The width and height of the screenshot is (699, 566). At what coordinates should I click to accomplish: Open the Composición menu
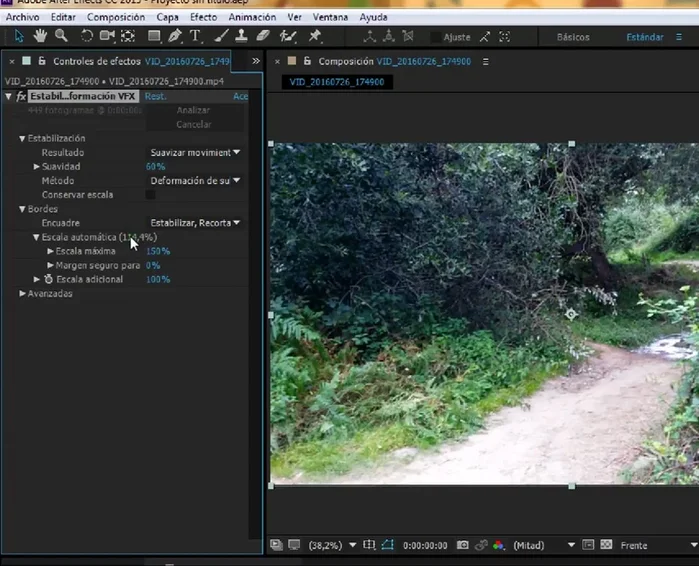pyautogui.click(x=115, y=17)
